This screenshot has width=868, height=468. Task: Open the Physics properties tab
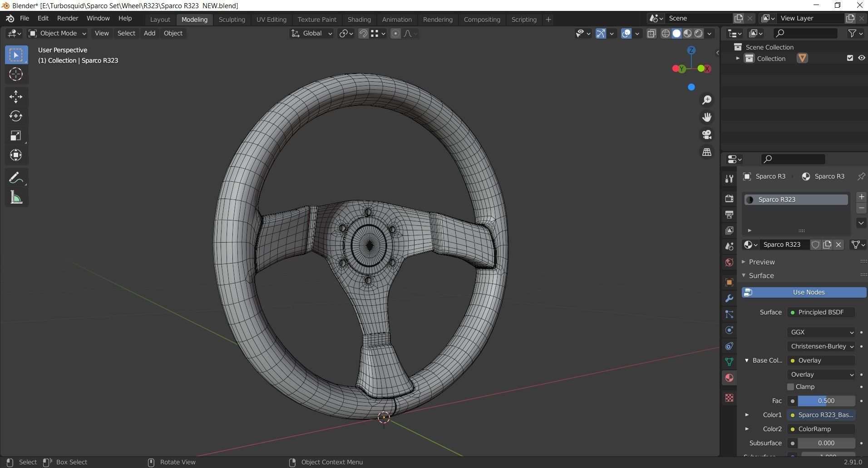click(x=729, y=330)
